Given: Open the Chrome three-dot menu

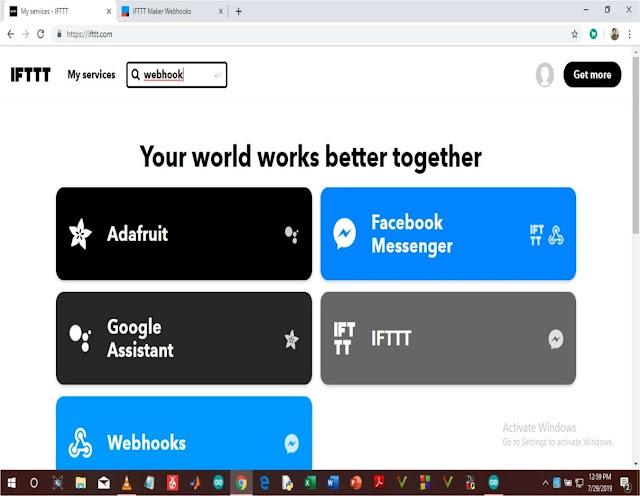Looking at the screenshot, I should click(630, 34).
